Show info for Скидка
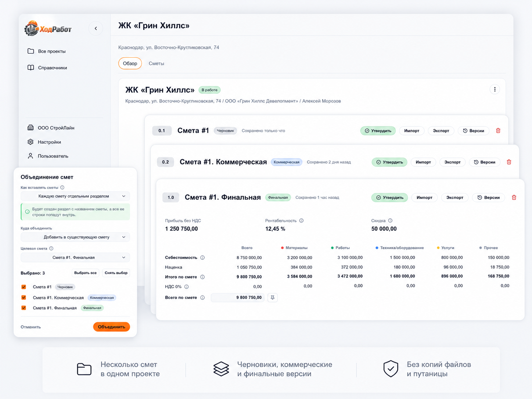The height and width of the screenshot is (399, 532). click(390, 221)
